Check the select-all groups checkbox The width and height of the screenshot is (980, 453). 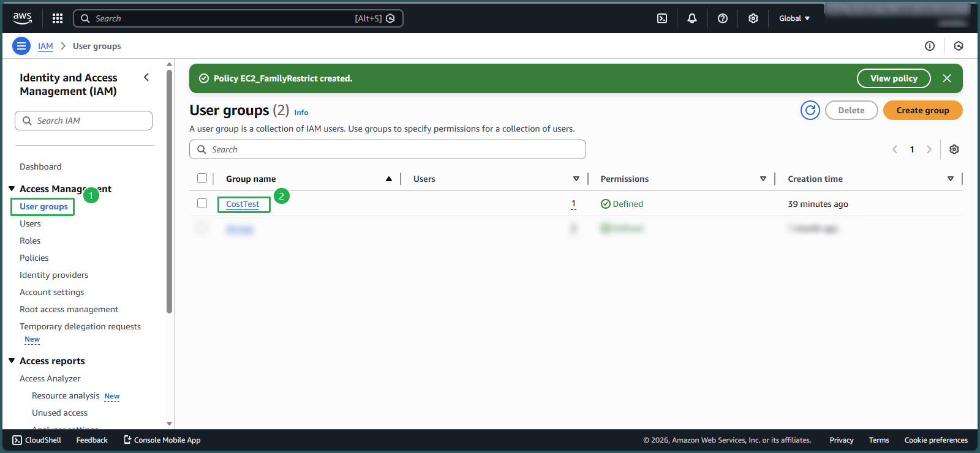202,178
